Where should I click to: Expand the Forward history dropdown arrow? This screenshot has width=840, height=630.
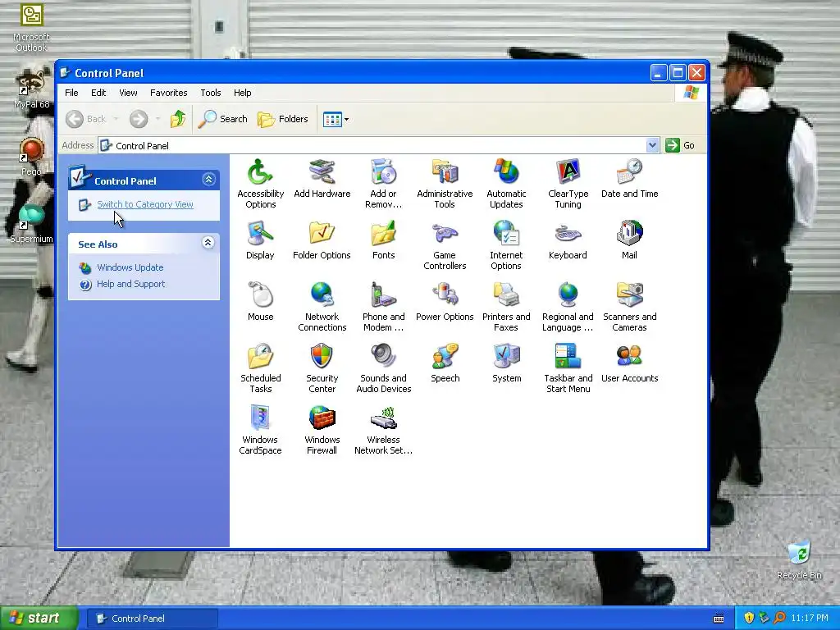point(157,119)
